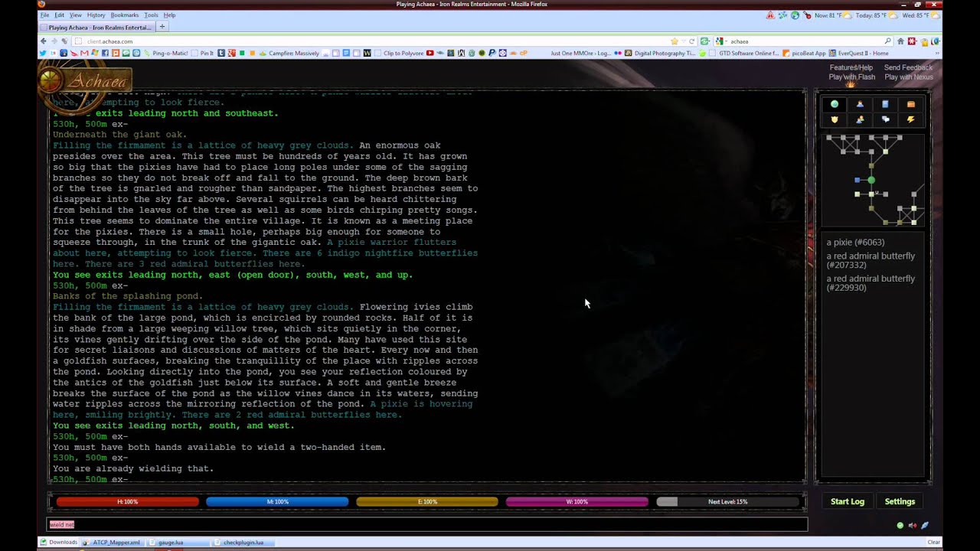Click the Start Log button
Viewport: 980px width, 551px height.
(848, 501)
